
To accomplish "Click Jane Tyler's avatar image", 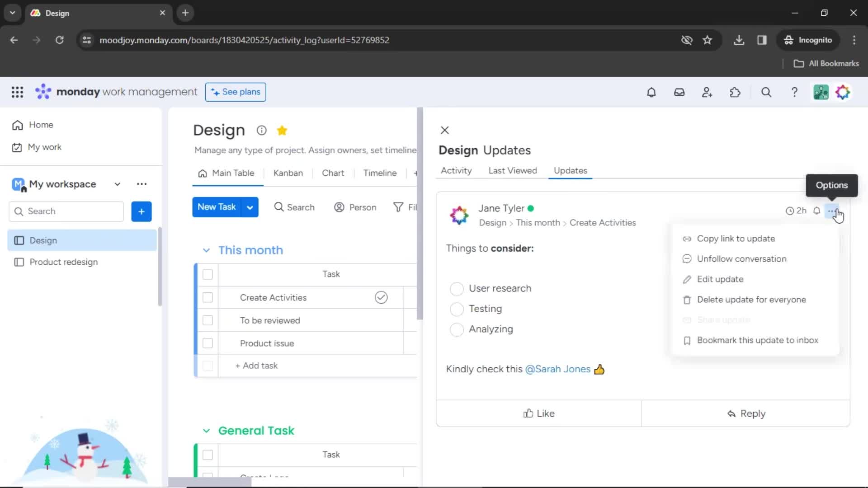I will [x=459, y=215].
